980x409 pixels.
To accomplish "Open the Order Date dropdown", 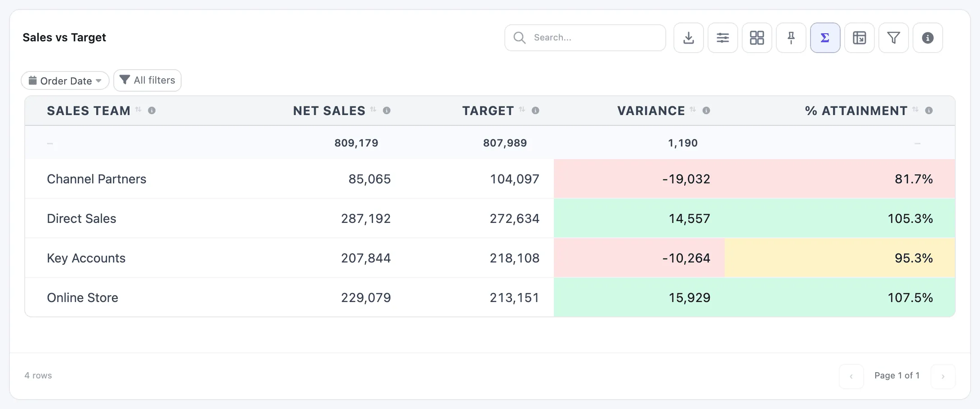I will 65,81.
